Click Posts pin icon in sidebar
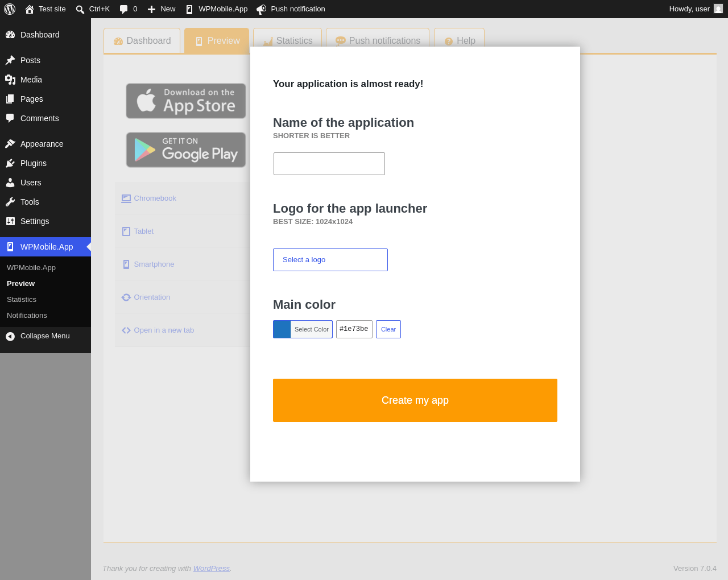Image resolution: width=728 pixels, height=580 pixels. [x=10, y=60]
